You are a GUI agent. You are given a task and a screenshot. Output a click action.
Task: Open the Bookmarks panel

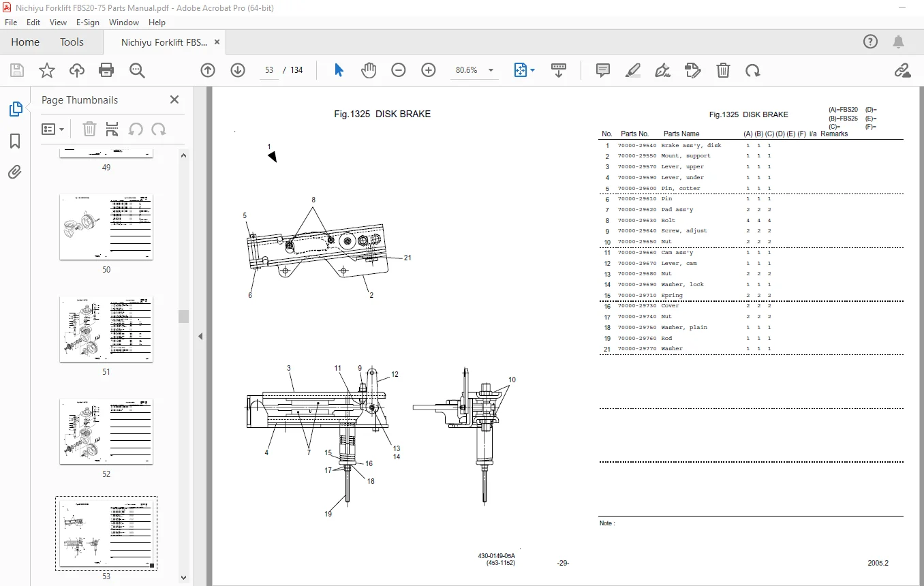pyautogui.click(x=15, y=141)
